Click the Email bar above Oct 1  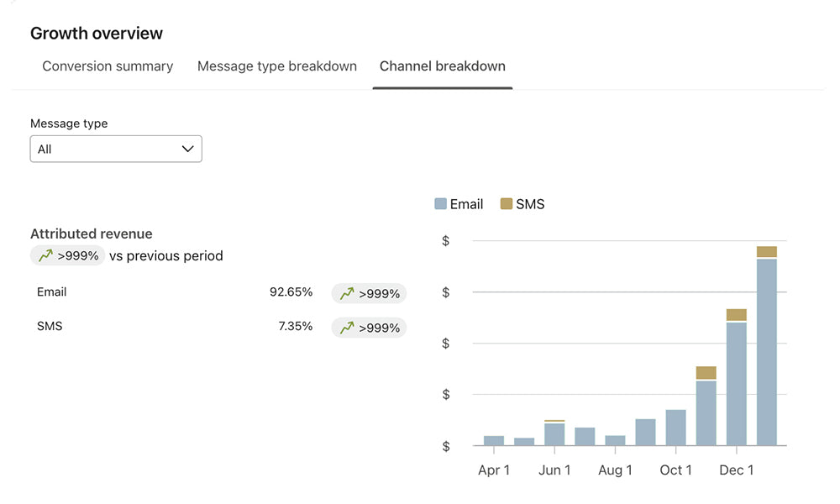click(x=675, y=428)
